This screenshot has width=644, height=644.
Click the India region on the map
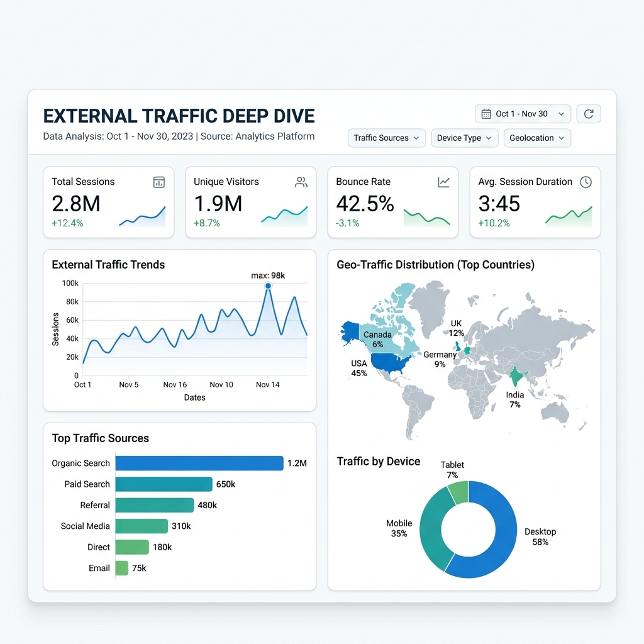pyautogui.click(x=516, y=376)
